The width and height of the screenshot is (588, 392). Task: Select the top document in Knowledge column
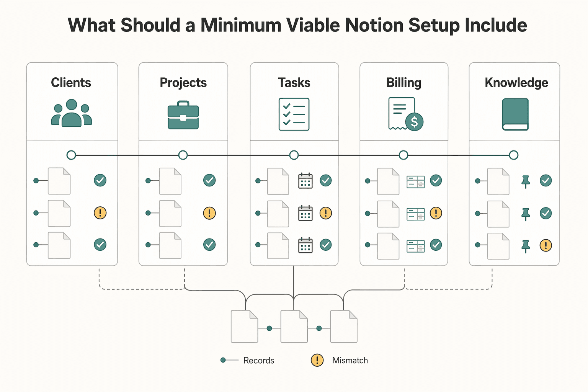[498, 181]
